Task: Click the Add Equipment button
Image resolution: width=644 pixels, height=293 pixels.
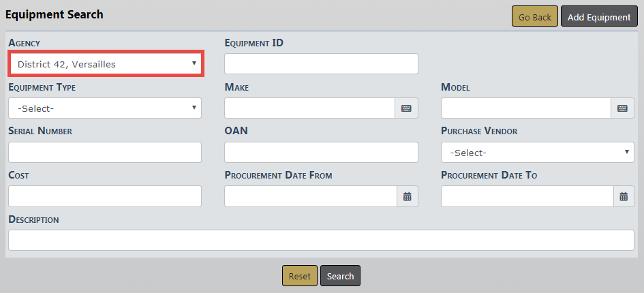Action: pos(598,17)
